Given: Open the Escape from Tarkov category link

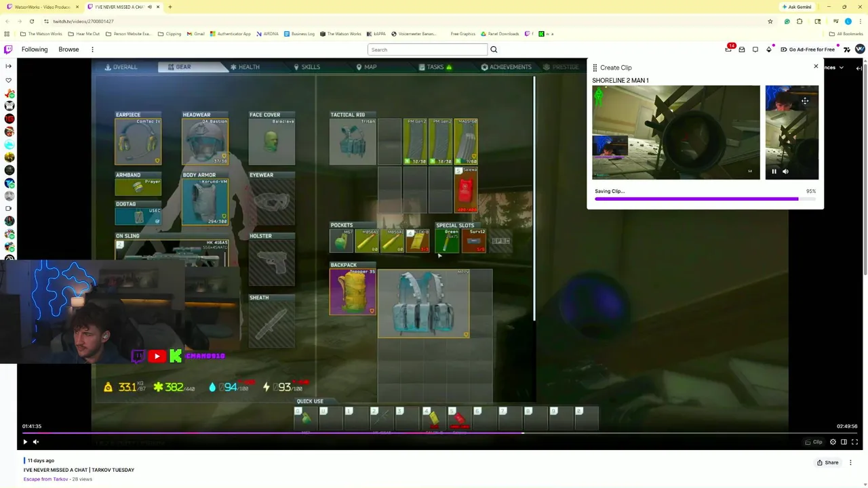Looking at the screenshot, I should coord(46,479).
